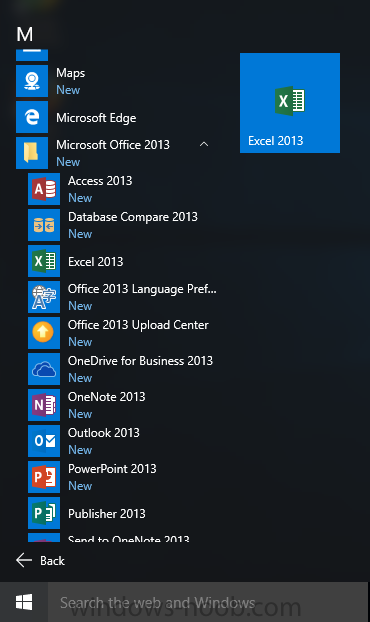
Task: Launch the OneNote 2013 icon
Action: click(x=44, y=405)
